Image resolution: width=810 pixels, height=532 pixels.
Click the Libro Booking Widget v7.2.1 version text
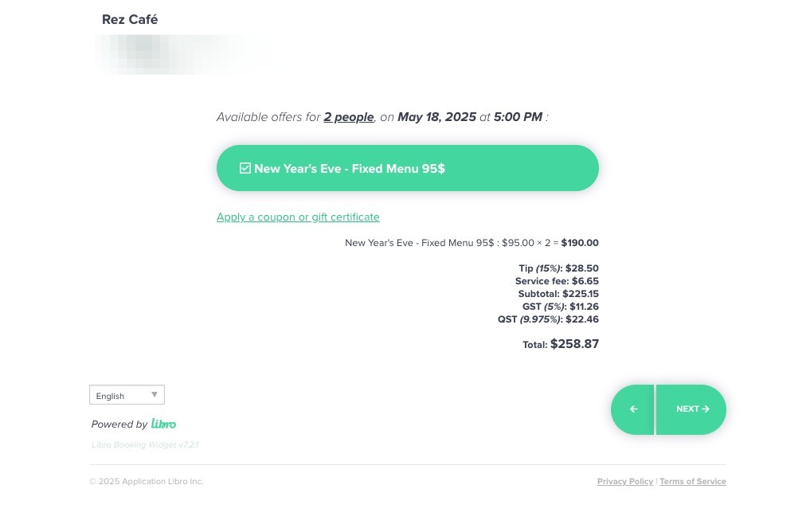[x=145, y=444]
